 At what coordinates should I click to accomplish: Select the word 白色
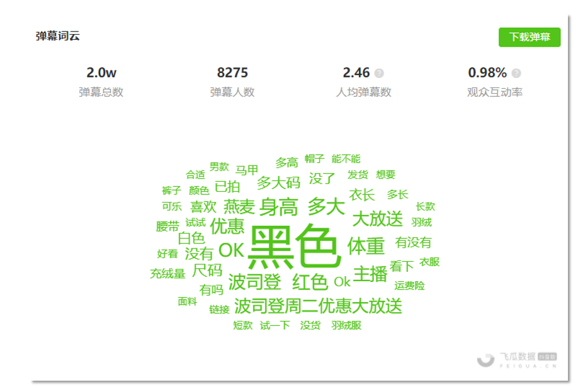click(191, 238)
